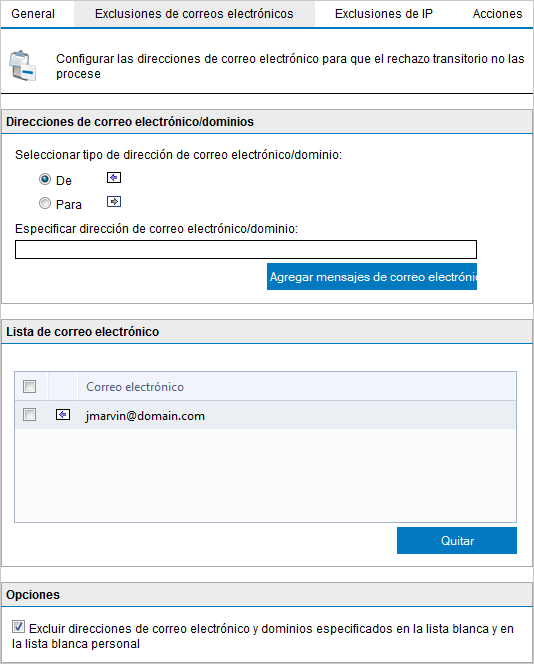Uncheck the exclude whitelist addresses option
Viewport: 534px width, 664px height.
click(x=18, y=627)
